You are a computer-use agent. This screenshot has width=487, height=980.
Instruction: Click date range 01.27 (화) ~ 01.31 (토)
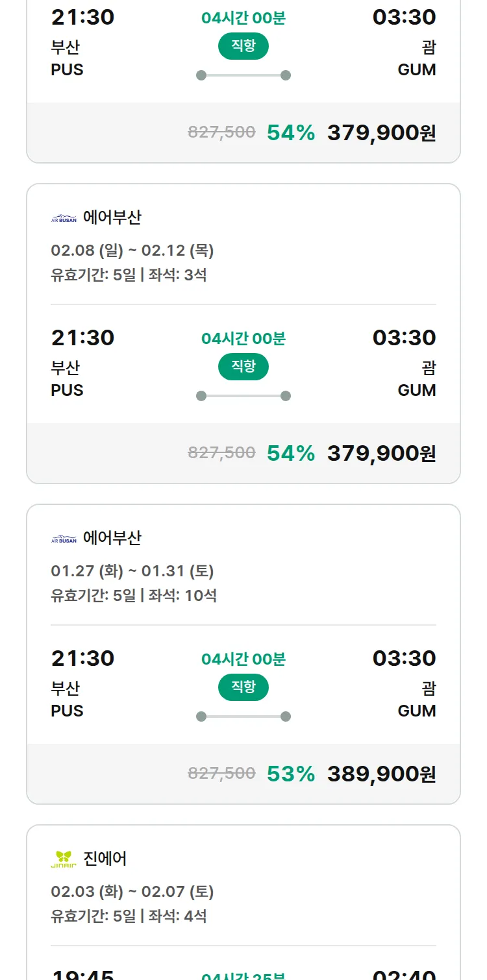coord(132,571)
